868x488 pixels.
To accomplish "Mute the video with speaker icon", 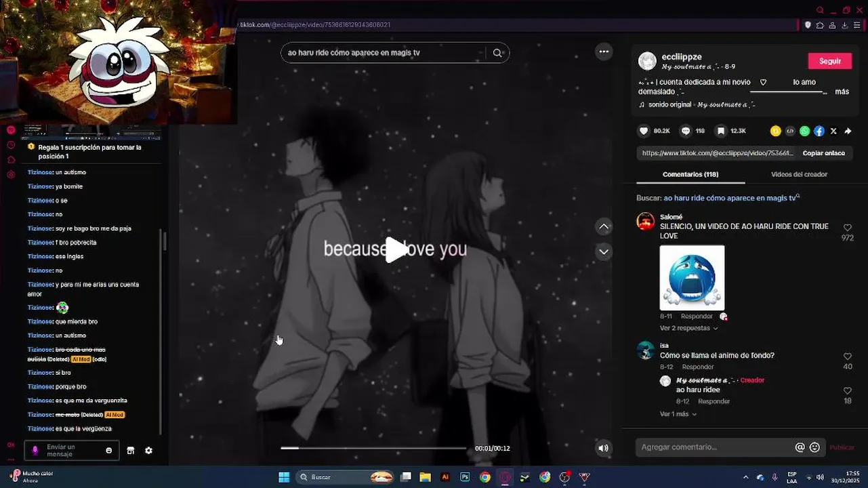I will (x=603, y=447).
